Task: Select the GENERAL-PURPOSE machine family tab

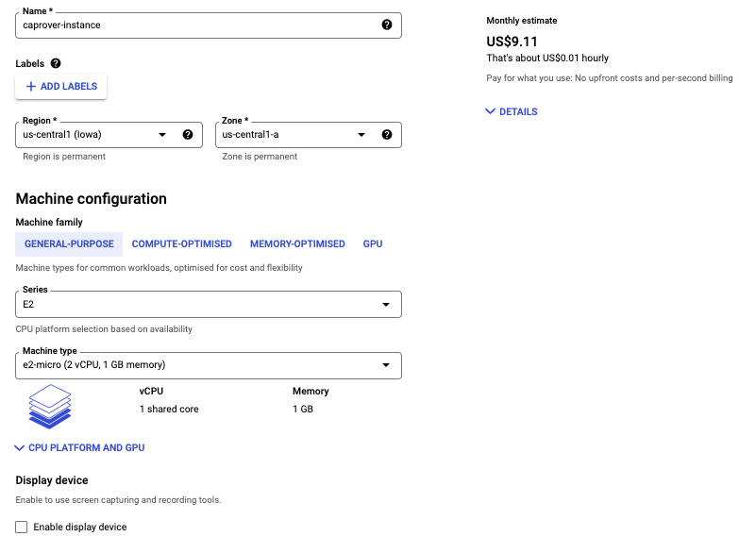Action: tap(68, 243)
